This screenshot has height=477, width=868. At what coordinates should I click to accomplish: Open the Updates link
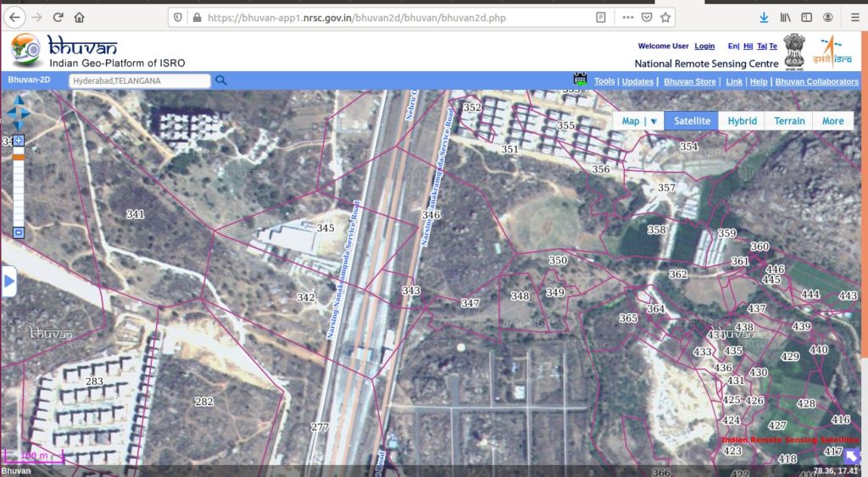(637, 81)
